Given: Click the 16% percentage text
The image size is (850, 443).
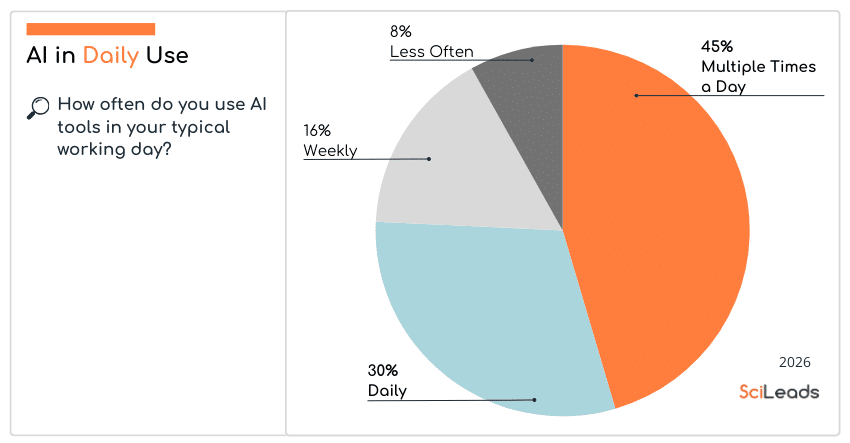Looking at the screenshot, I should tap(317, 131).
